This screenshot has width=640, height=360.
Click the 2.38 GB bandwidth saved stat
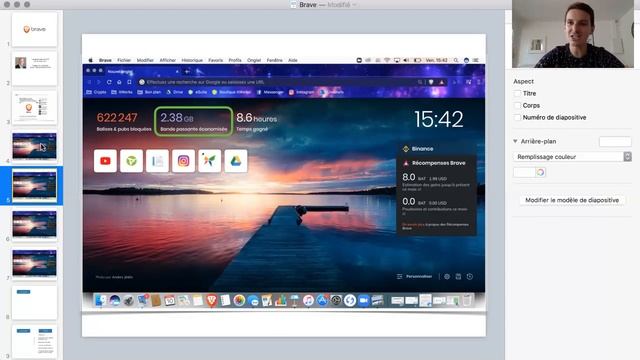tap(193, 122)
